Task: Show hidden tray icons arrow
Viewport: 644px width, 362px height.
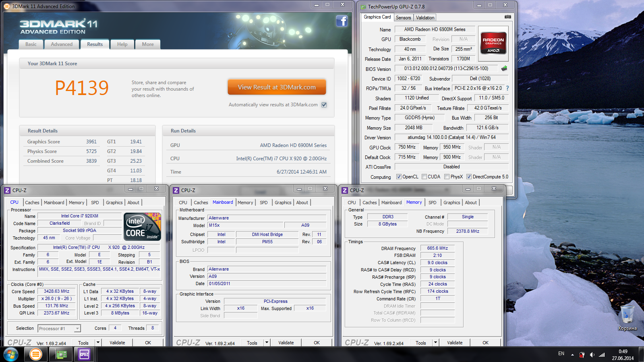Action: [572, 355]
